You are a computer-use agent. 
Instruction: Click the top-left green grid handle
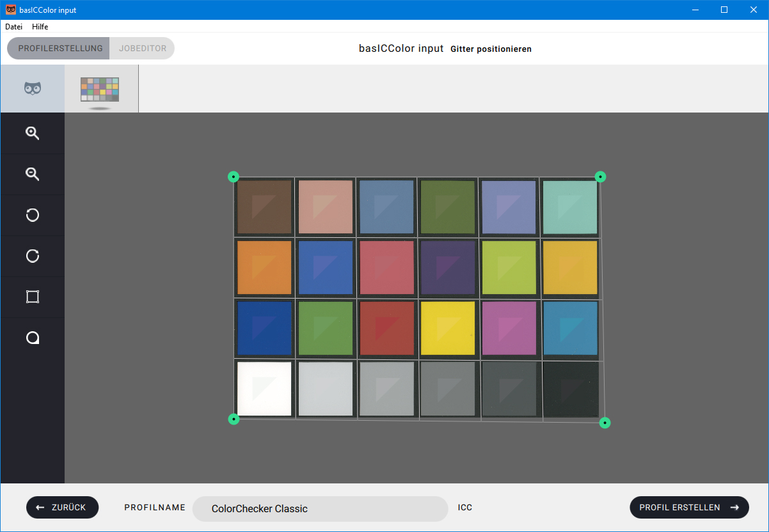(234, 176)
